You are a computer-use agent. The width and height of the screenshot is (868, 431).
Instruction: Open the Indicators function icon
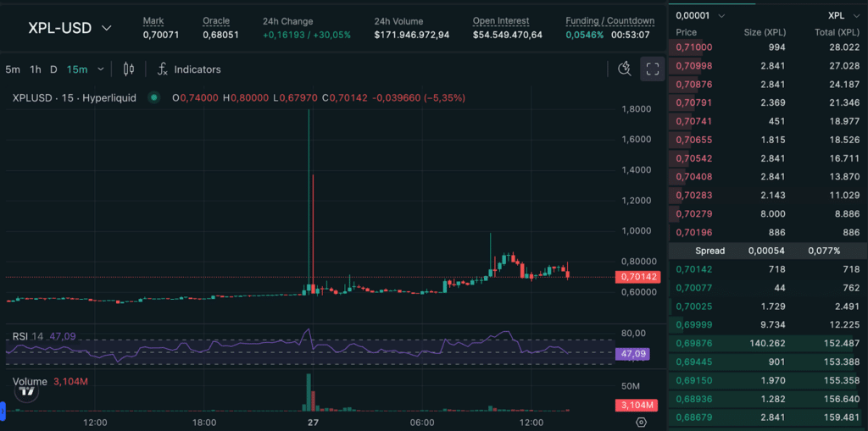pyautogui.click(x=163, y=69)
